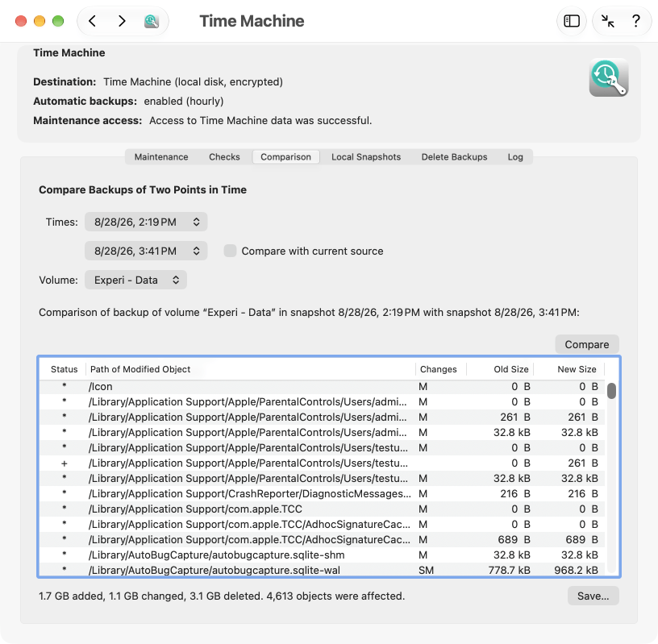Go forward with the right chevron
The width and height of the screenshot is (658, 644).
[x=122, y=21]
